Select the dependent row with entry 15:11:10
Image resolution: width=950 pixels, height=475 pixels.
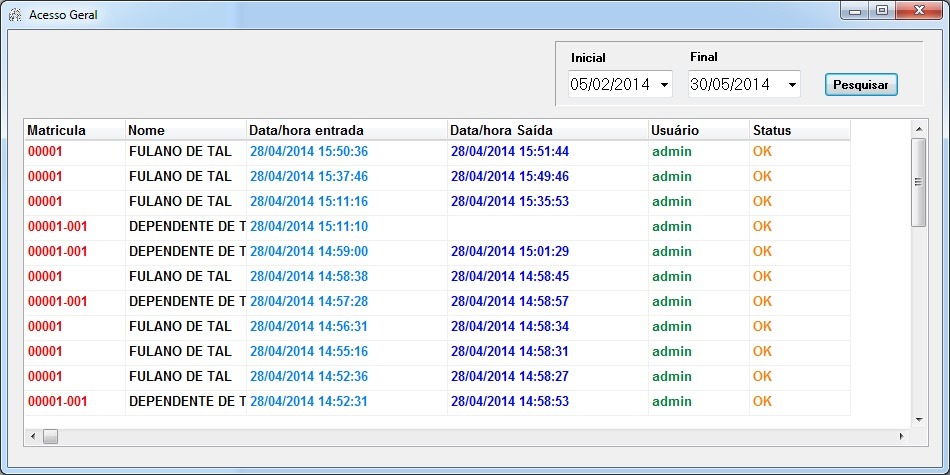(x=308, y=227)
